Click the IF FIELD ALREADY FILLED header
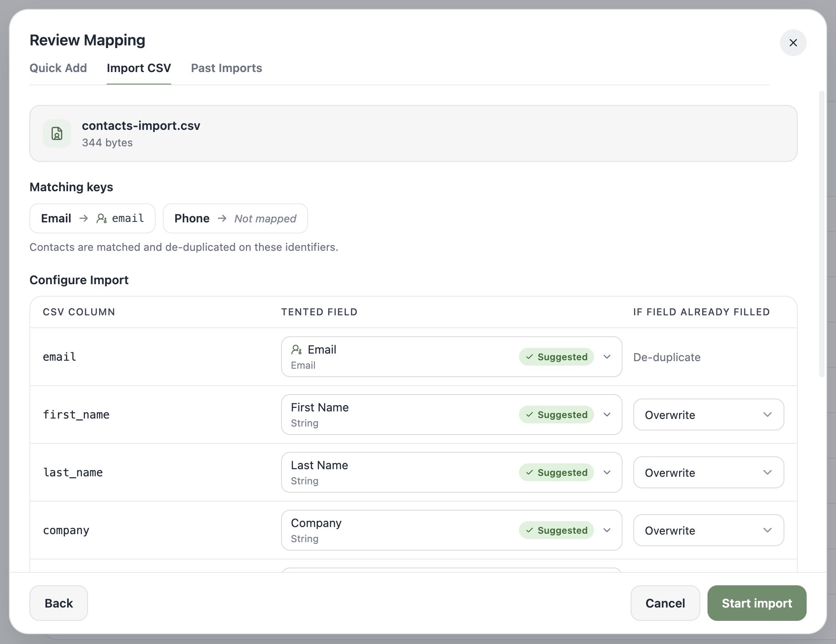The image size is (836, 644). click(x=702, y=312)
